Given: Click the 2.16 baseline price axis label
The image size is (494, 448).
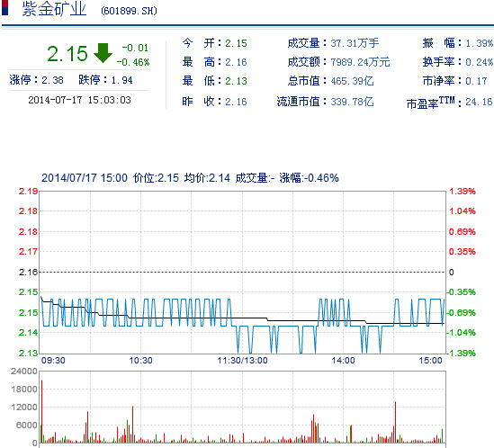Looking at the screenshot, I should [28, 272].
